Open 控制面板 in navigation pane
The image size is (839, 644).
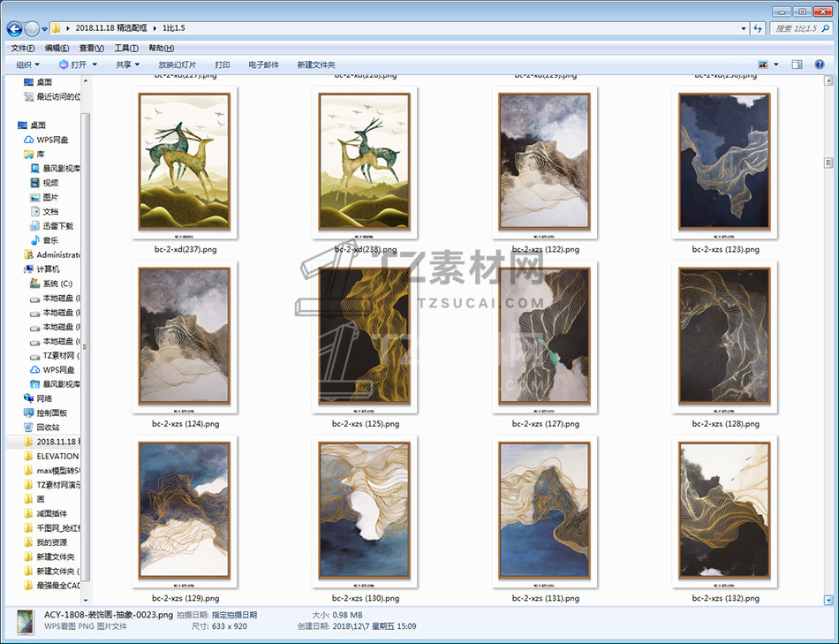(x=51, y=413)
